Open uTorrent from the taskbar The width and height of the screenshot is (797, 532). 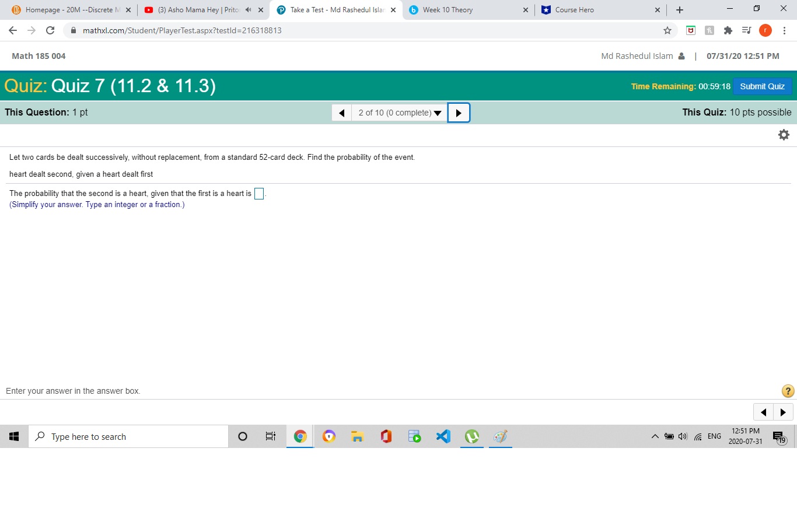pos(472,436)
